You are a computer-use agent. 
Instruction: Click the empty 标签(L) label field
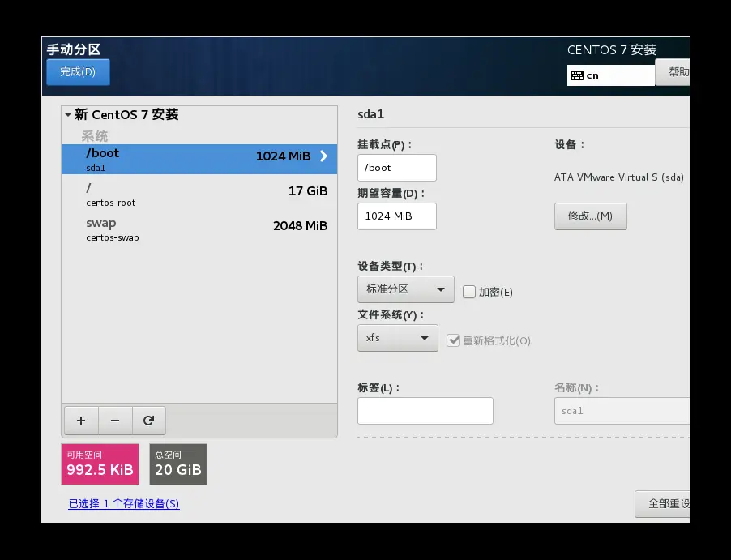click(425, 411)
